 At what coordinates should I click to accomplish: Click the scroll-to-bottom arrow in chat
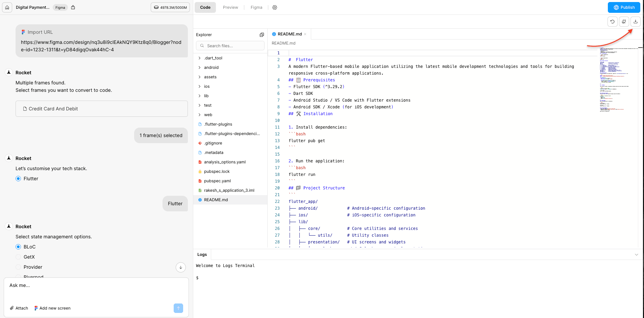[181, 267]
